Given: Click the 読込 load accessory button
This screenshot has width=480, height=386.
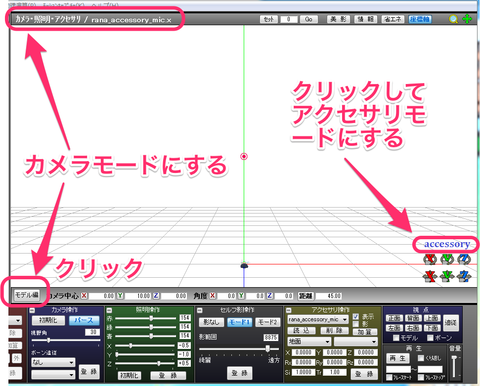Looking at the screenshot, I should (x=301, y=330).
